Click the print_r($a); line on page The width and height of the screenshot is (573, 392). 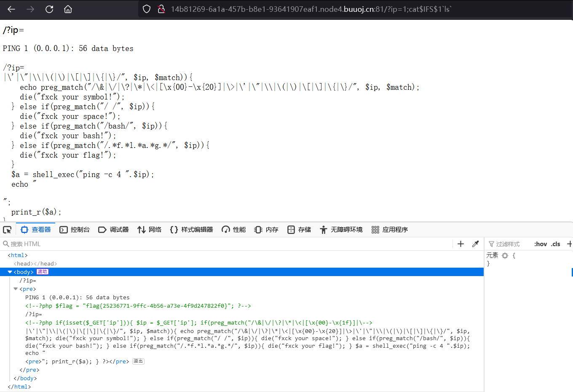click(x=36, y=212)
